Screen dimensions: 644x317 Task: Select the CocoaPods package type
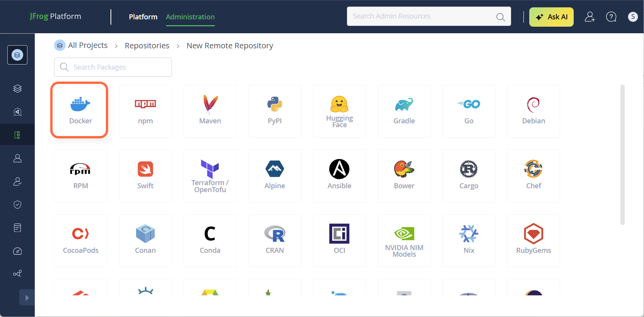click(81, 241)
